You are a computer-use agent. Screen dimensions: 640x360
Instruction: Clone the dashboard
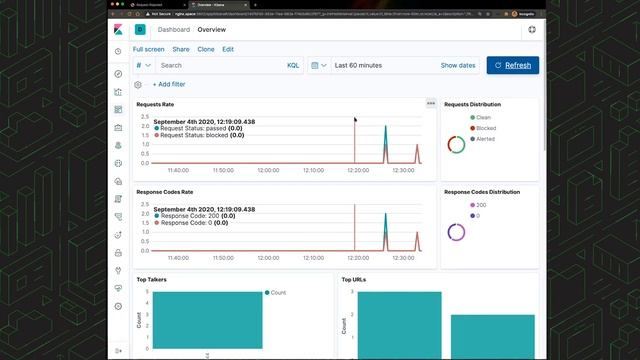pyautogui.click(x=206, y=49)
